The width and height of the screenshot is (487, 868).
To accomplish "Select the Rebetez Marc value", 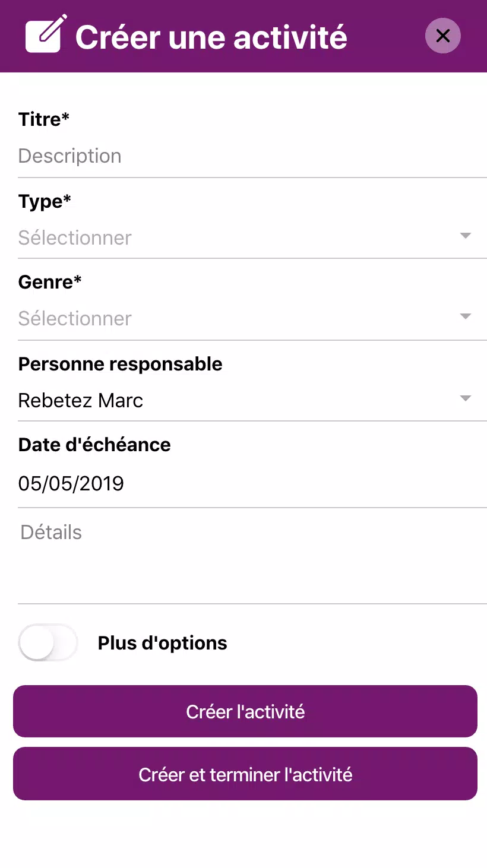I will click(81, 400).
